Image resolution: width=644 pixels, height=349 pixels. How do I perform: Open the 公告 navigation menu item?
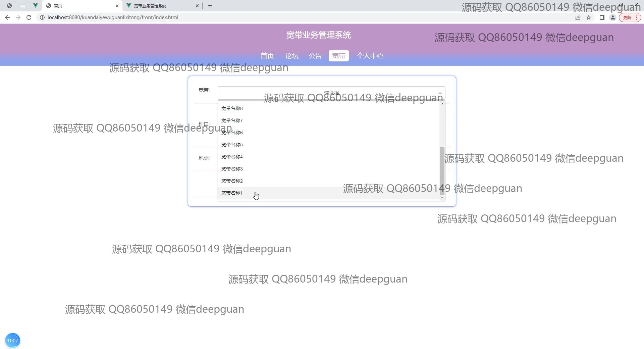[315, 56]
